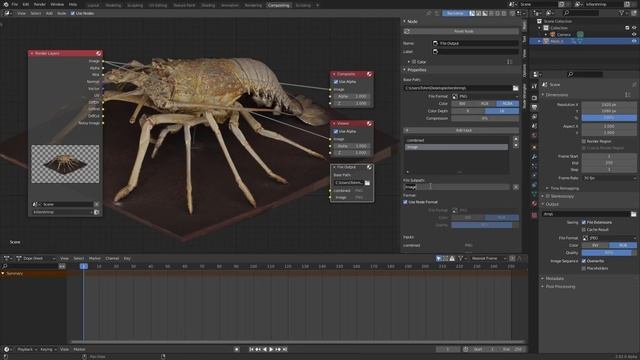
Task: Open the Render menu
Action: click(x=40, y=4)
